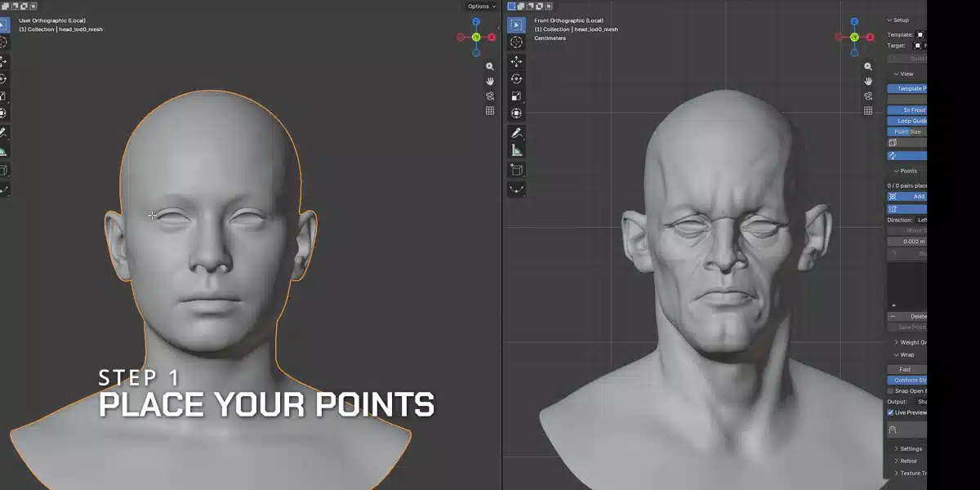Select the Measure tool in right viewport
The height and width of the screenshot is (490, 980).
(x=516, y=150)
